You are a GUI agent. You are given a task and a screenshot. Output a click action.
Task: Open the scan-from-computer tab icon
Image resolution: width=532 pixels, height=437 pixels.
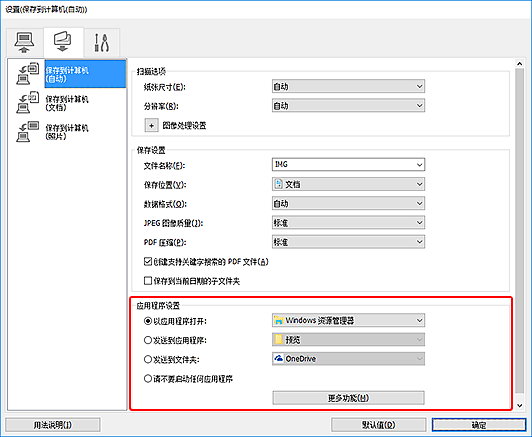click(x=24, y=42)
